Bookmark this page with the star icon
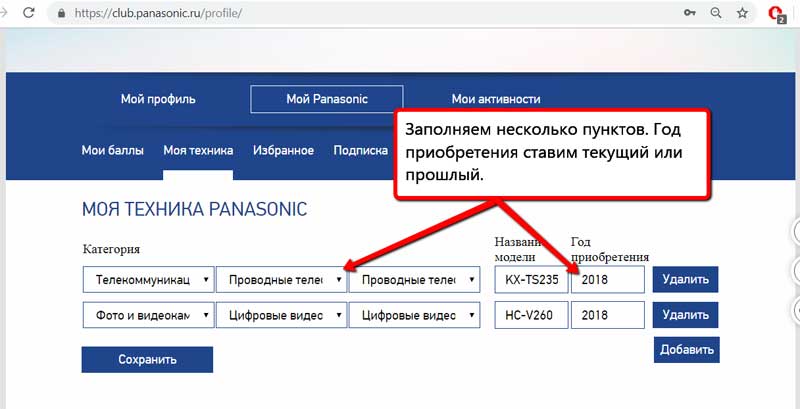The width and height of the screenshot is (800, 409). point(742,13)
